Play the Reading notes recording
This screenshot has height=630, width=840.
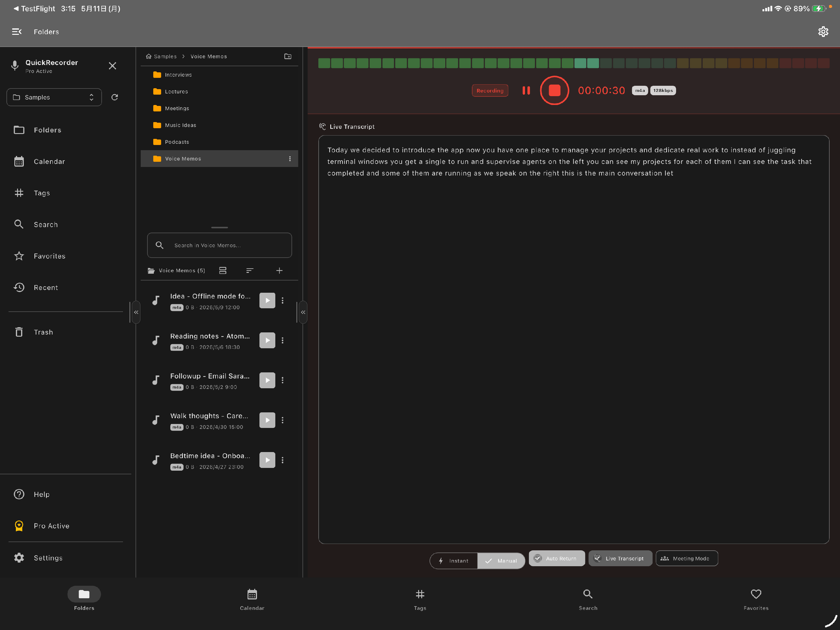267,340
